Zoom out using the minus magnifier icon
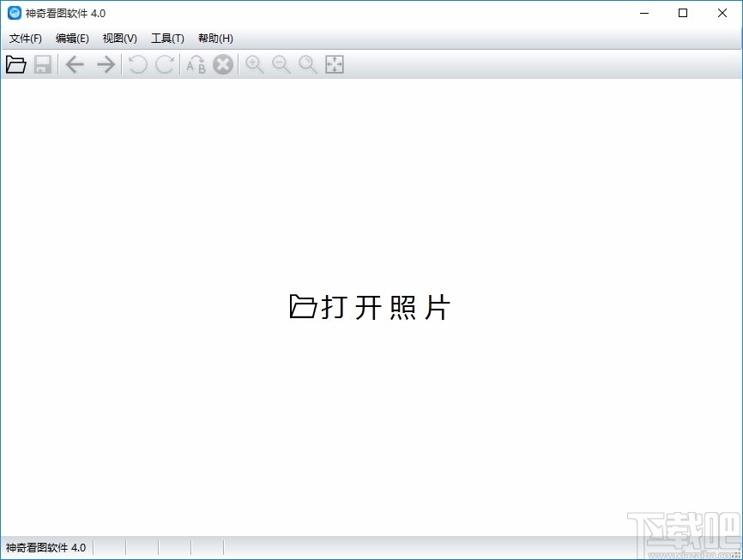The width and height of the screenshot is (743, 560). [x=281, y=64]
